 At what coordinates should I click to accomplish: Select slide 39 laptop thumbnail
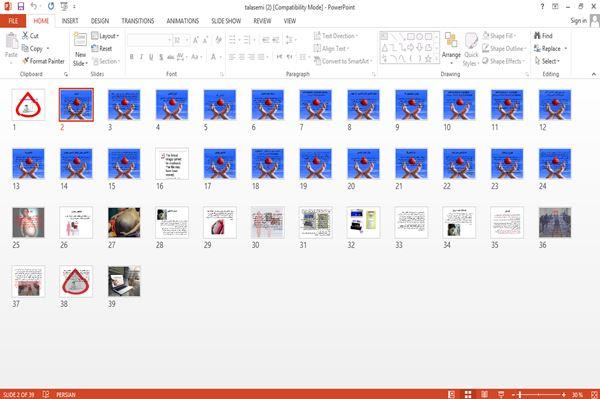(x=124, y=282)
